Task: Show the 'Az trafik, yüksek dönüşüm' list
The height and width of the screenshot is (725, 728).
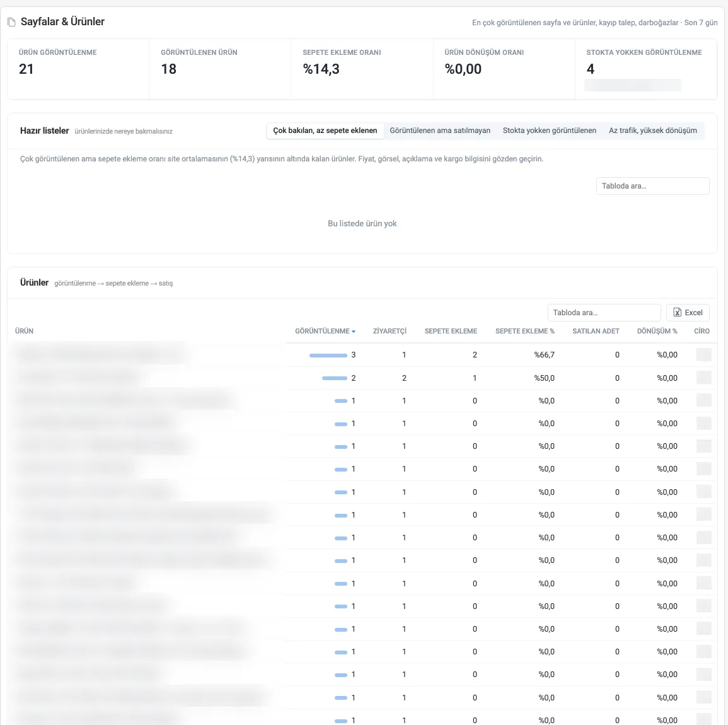Action: point(653,130)
